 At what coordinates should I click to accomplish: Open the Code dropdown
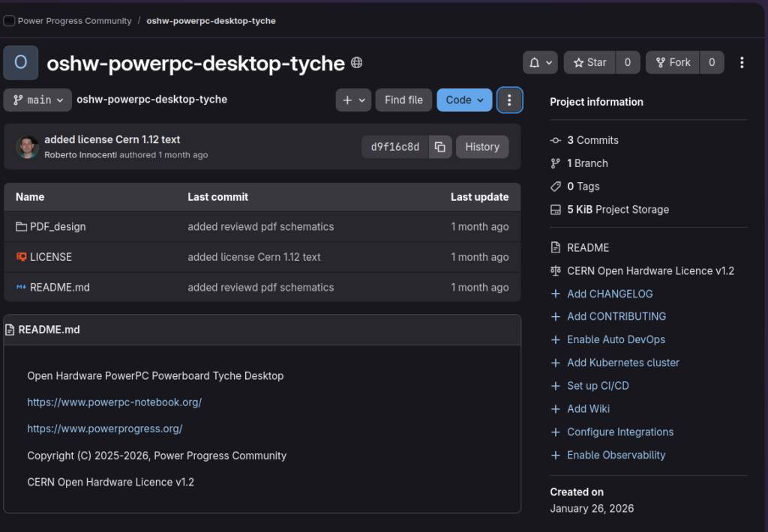[464, 100]
